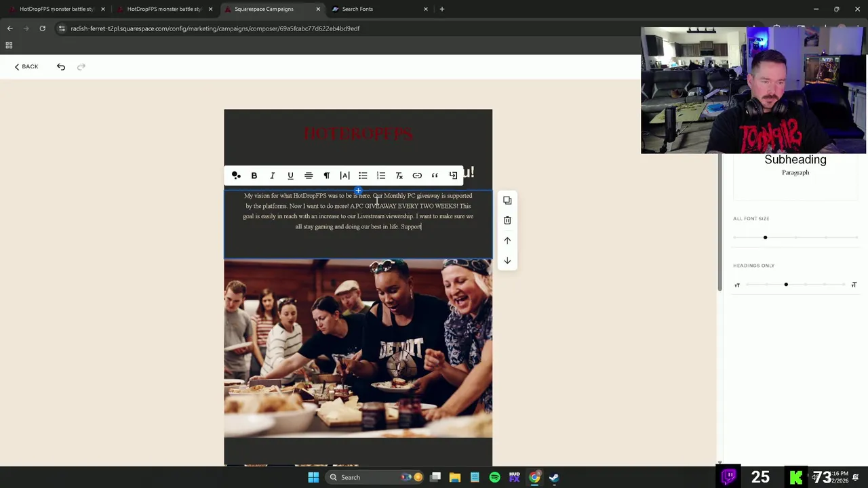The height and width of the screenshot is (488, 868).
Task: Select the Paragraph style preview
Action: coord(795,173)
